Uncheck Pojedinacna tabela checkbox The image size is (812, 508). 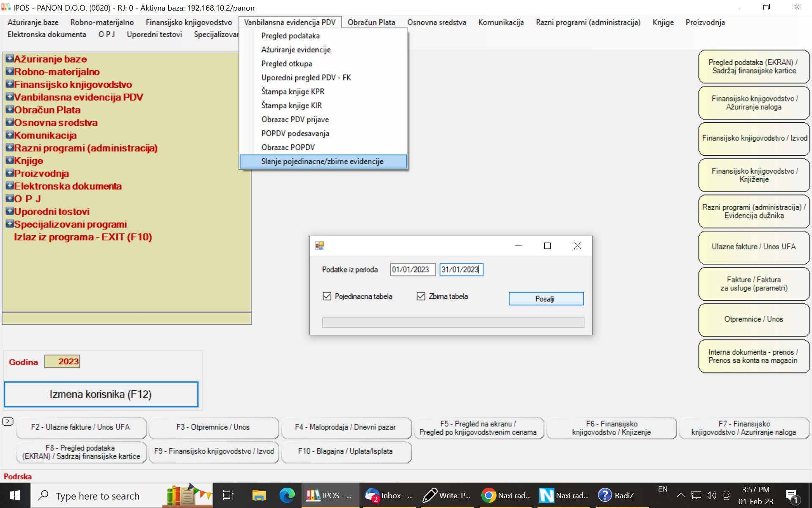pyautogui.click(x=327, y=296)
